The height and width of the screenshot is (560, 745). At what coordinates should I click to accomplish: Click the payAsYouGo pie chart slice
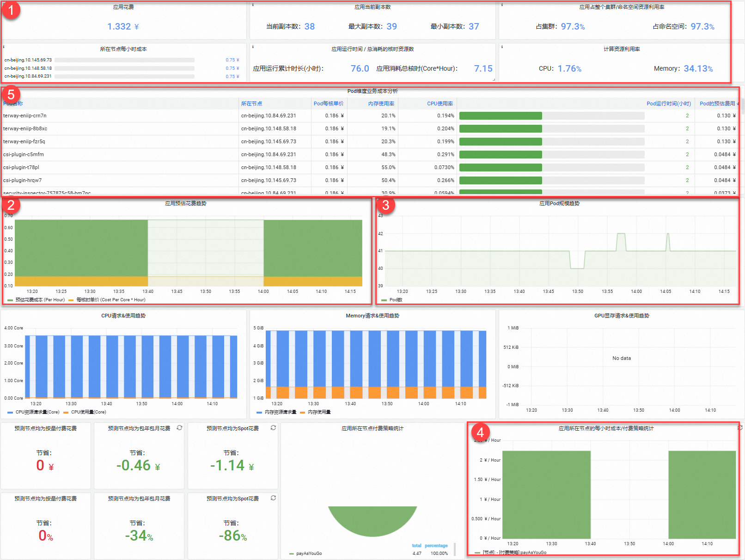[372, 521]
